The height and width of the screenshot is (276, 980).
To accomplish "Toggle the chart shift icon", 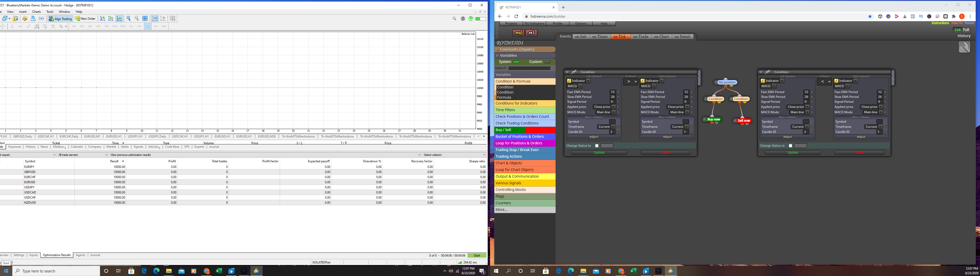I will [163, 18].
